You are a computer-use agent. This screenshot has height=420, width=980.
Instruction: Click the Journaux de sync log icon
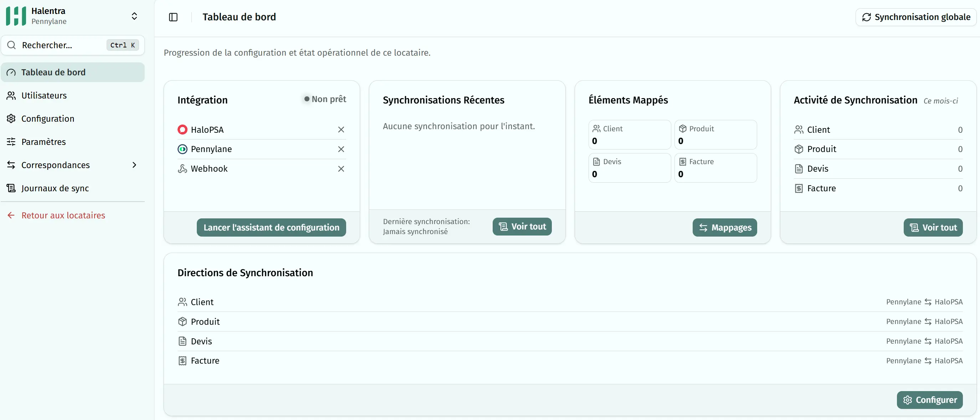coord(11,188)
